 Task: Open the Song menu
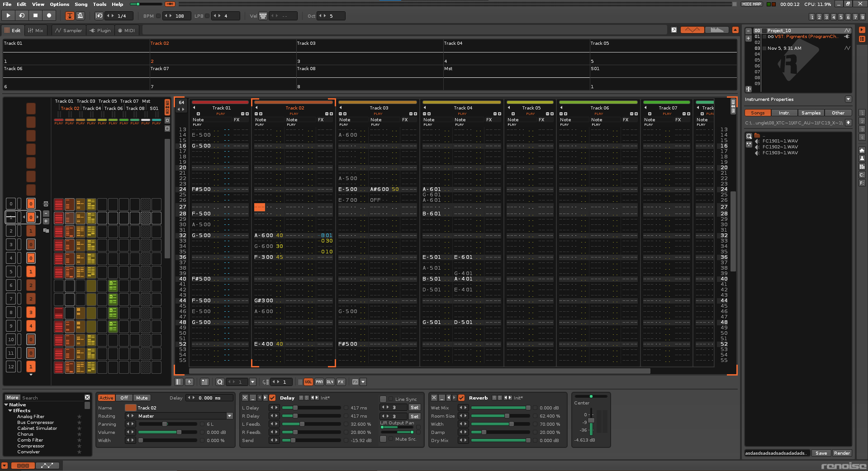(x=81, y=4)
